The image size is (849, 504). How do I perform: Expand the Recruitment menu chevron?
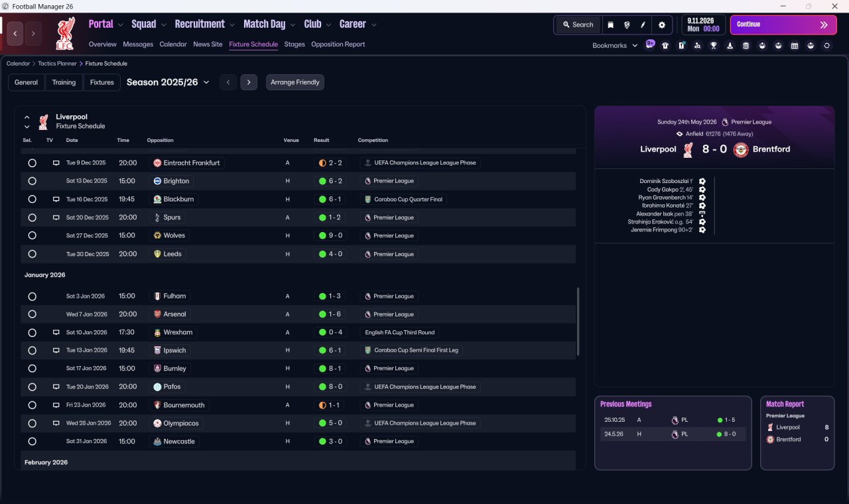point(232,25)
